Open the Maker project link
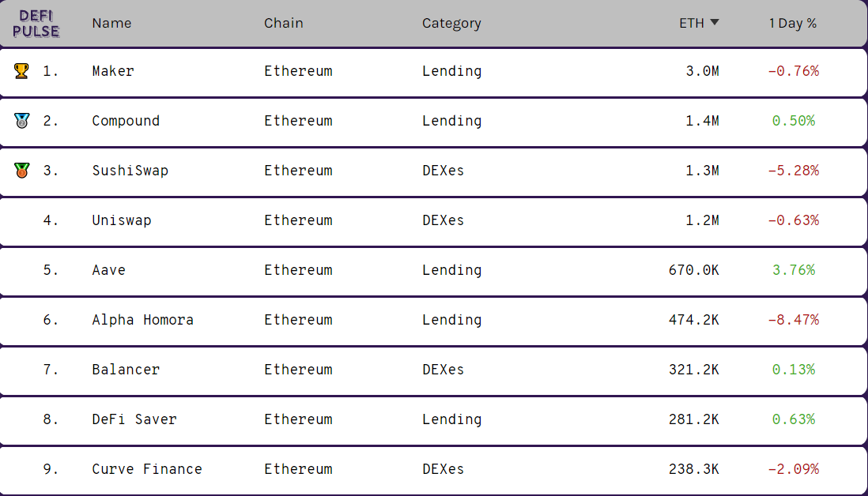The height and width of the screenshot is (496, 868). pyautogui.click(x=113, y=71)
